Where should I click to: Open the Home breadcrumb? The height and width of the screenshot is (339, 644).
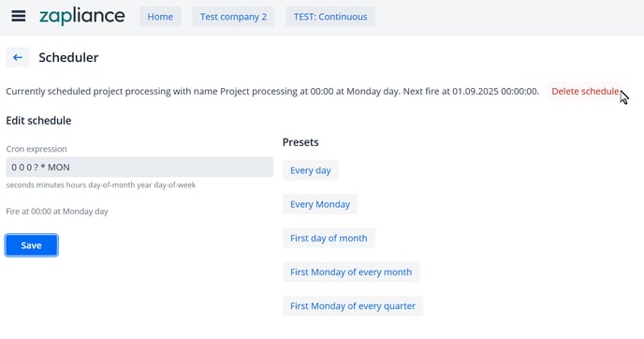pos(160,17)
